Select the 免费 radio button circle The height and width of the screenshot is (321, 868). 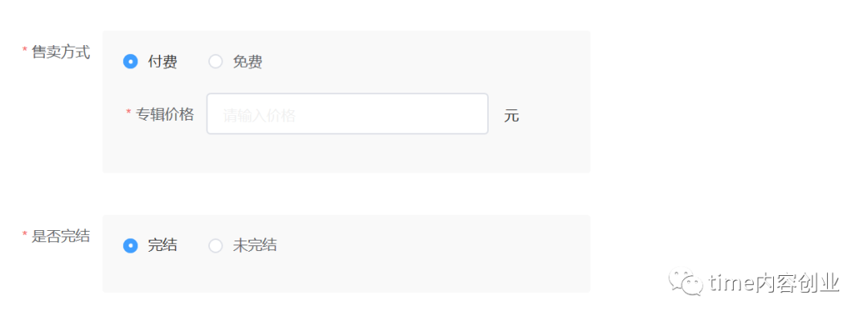(215, 61)
